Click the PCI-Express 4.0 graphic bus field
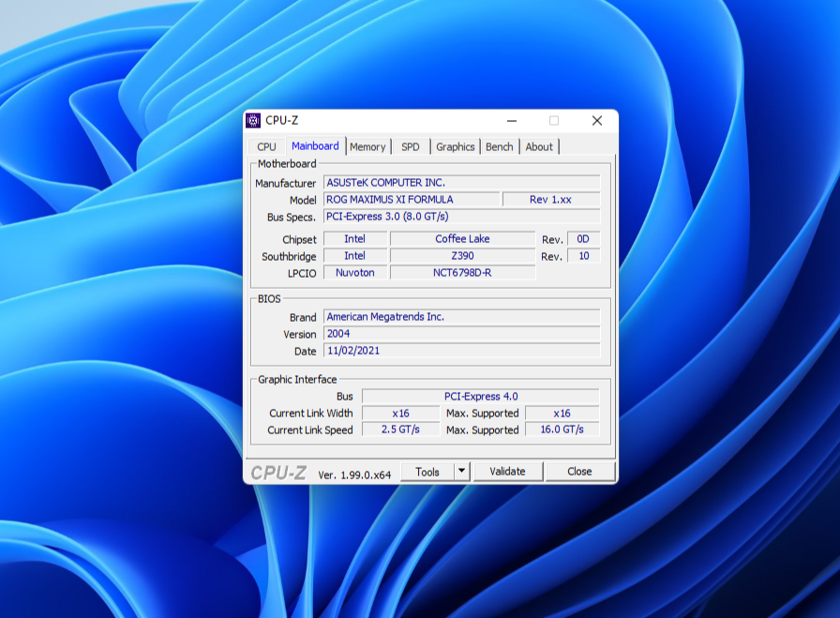Screen dimensions: 840x618 coord(481,396)
